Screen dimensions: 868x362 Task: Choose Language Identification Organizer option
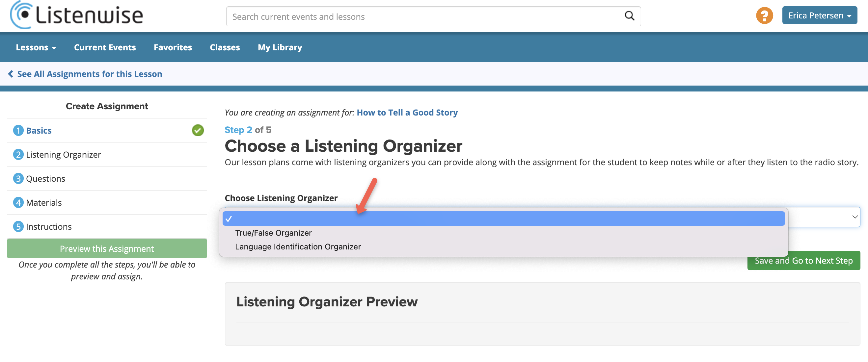(298, 247)
